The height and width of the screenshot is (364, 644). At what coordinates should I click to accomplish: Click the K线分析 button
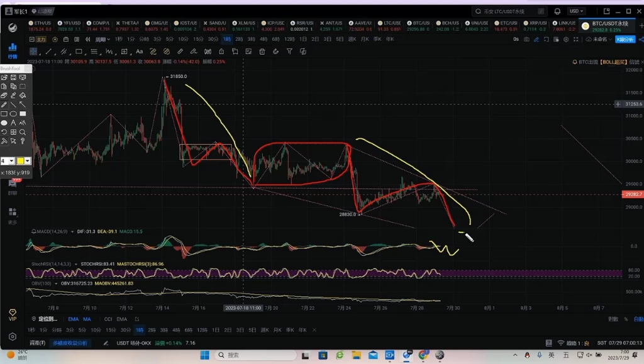pos(625,39)
